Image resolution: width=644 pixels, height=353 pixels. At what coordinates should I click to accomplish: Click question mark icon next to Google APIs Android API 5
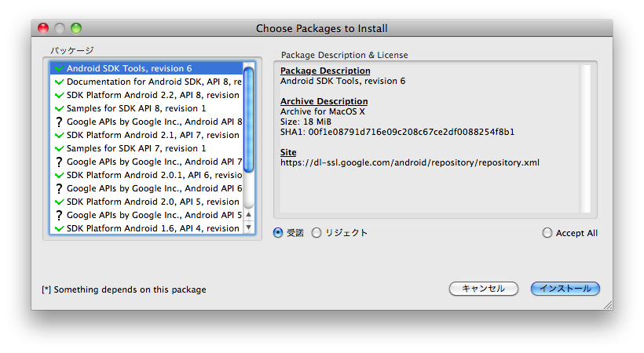(x=59, y=216)
